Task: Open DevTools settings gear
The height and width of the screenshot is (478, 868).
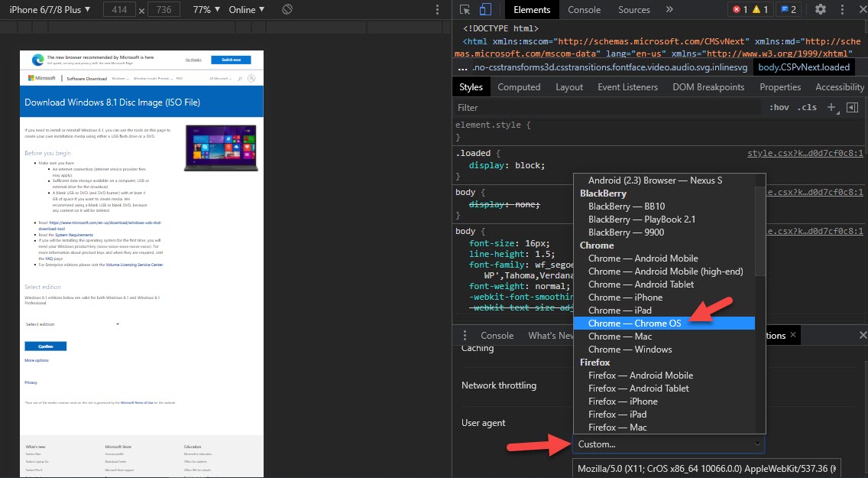Action: 821,10
